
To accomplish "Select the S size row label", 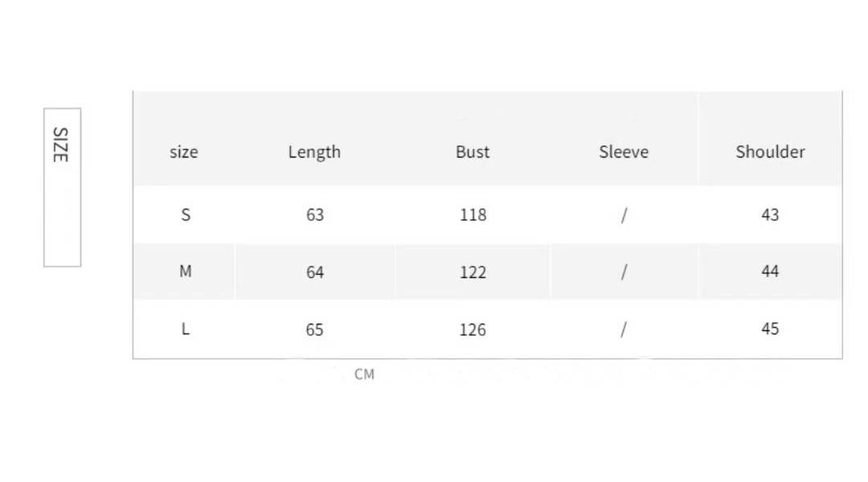I will pyautogui.click(x=186, y=214).
